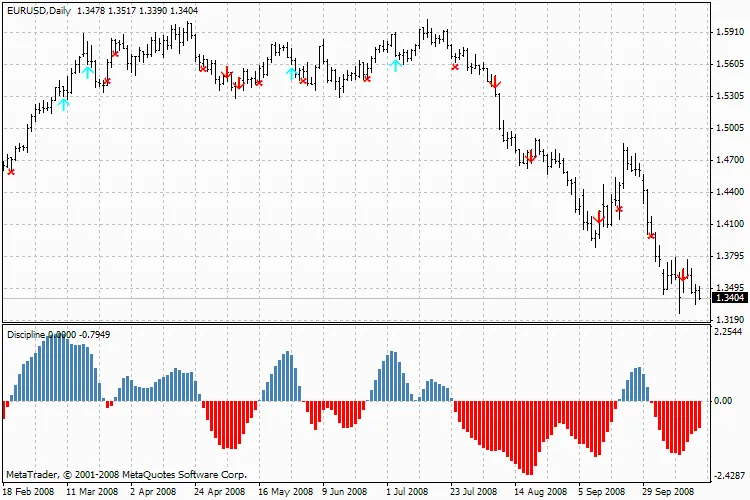The height and width of the screenshot is (500, 750).
Task: Select the red x marker at the 1.4100 price level
Action: [651, 236]
